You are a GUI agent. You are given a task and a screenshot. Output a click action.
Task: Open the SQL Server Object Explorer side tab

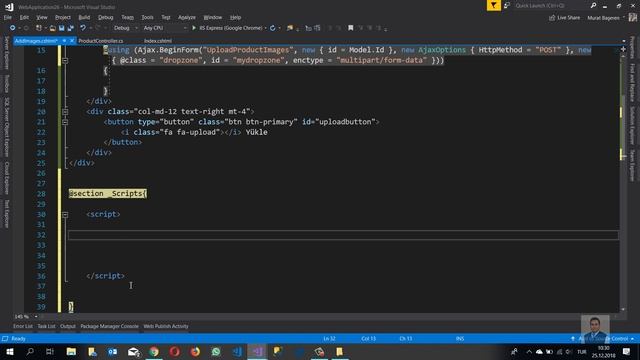click(6, 127)
